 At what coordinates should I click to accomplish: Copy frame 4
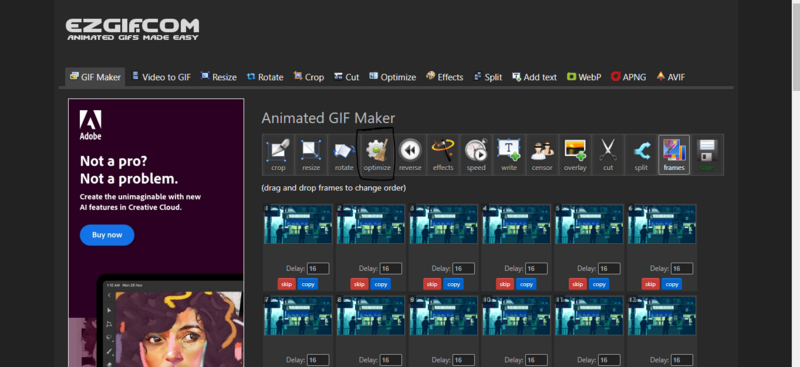[x=526, y=284]
